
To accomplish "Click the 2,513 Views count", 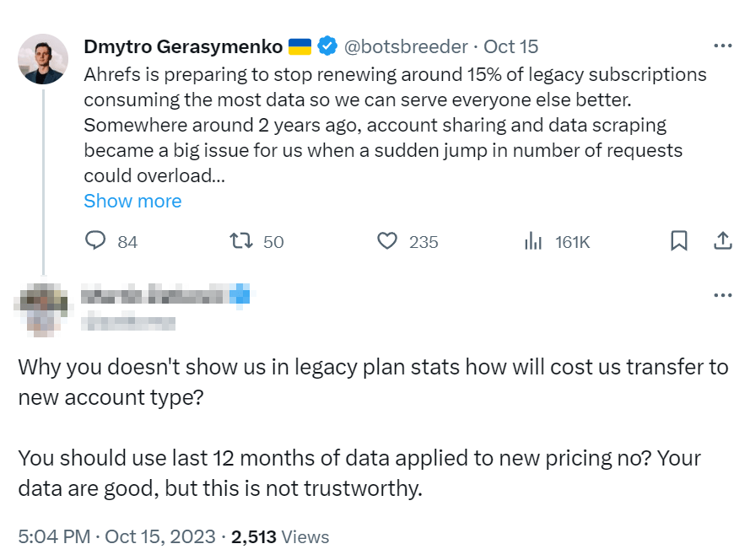I will 281,536.
